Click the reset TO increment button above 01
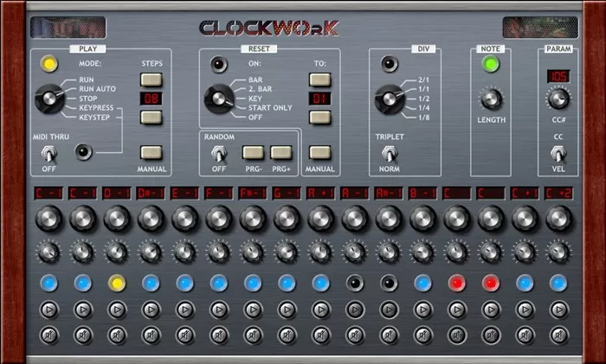Image resolution: width=606 pixels, height=364 pixels. 320,80
